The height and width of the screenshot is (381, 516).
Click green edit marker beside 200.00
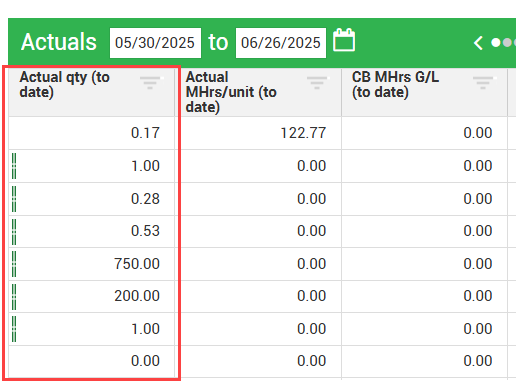point(14,297)
